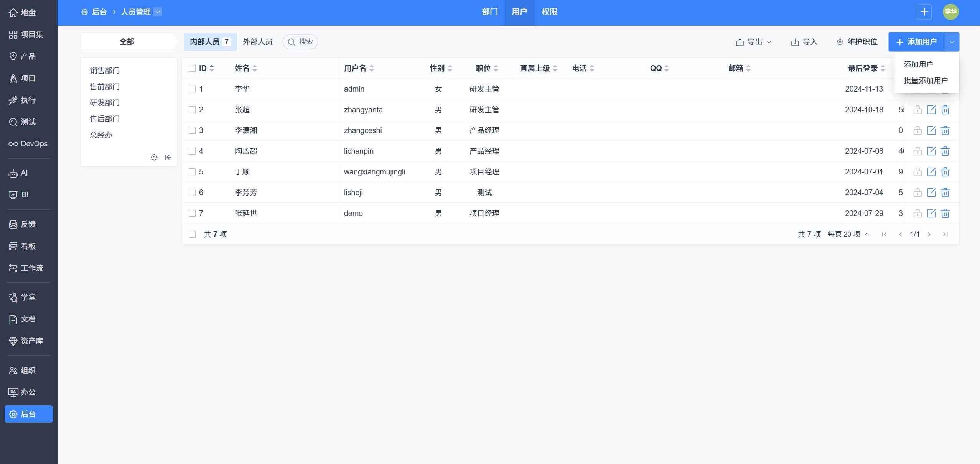Check the checkbox for user 李潇湘

pos(192,130)
